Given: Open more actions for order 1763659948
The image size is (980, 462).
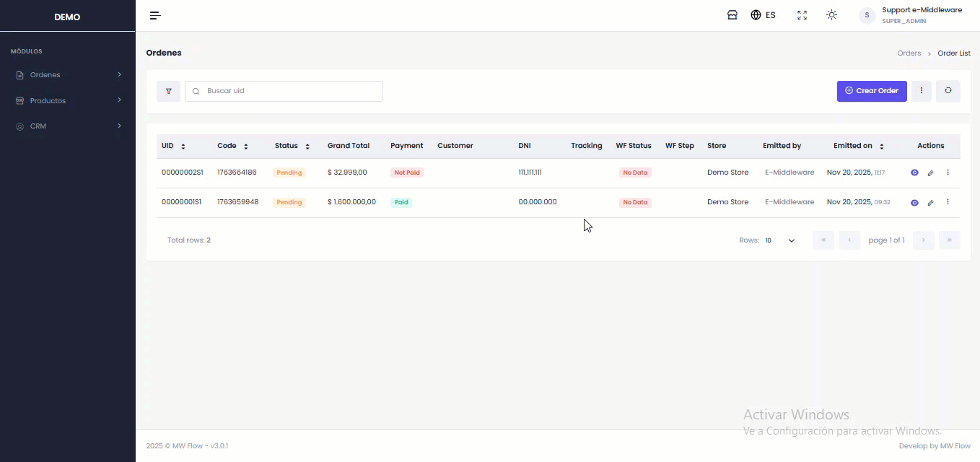Looking at the screenshot, I should (948, 202).
